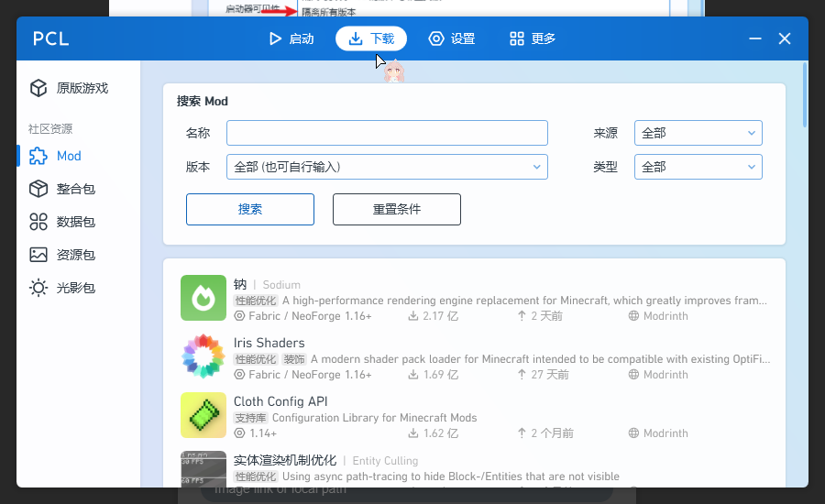Click the 重置条件 reset conditions button
The height and width of the screenshot is (504, 825).
point(397,209)
